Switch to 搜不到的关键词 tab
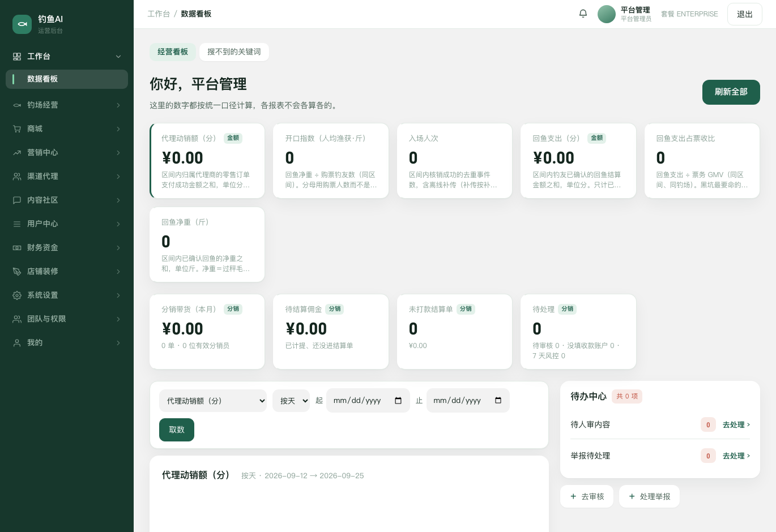This screenshot has height=532, width=776. pos(234,52)
